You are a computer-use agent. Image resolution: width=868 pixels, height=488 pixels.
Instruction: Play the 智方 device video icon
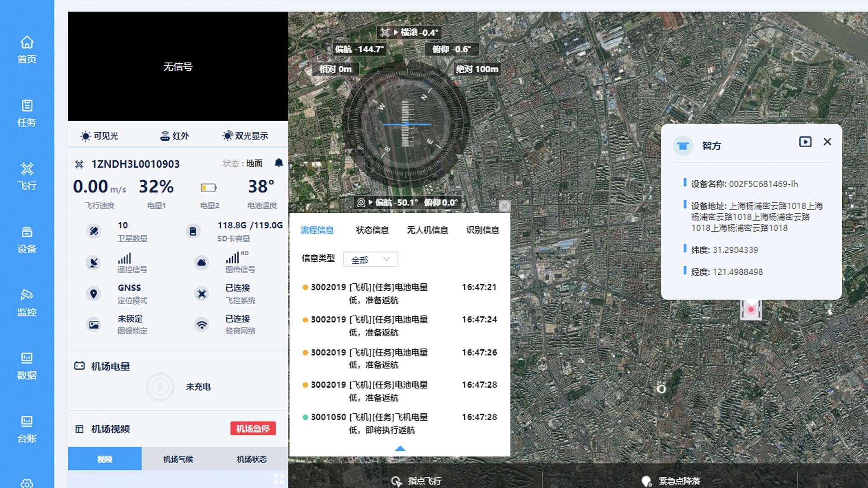click(x=805, y=142)
